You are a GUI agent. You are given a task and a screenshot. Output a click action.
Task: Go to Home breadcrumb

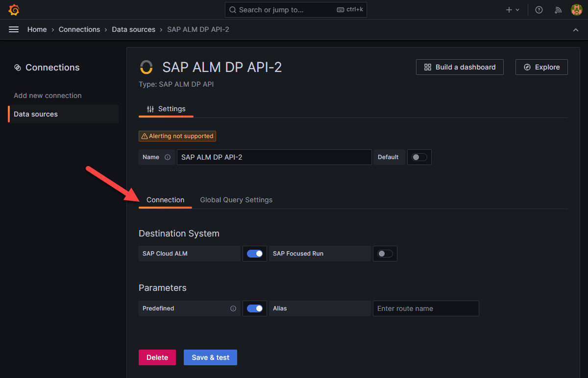tap(37, 29)
